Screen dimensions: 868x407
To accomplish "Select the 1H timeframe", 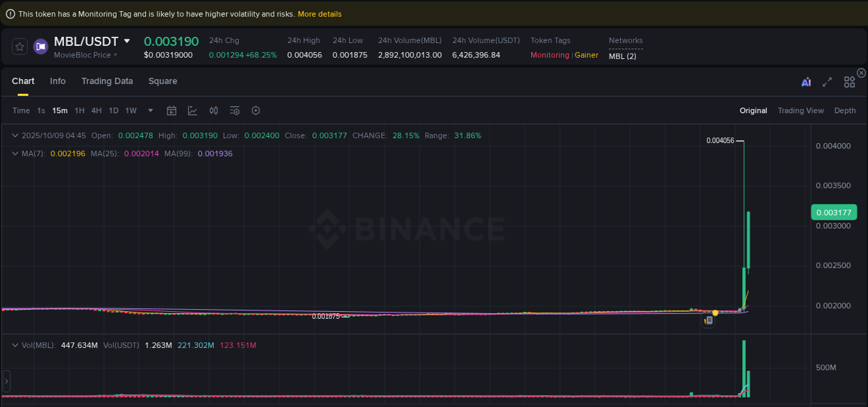I will (x=79, y=110).
